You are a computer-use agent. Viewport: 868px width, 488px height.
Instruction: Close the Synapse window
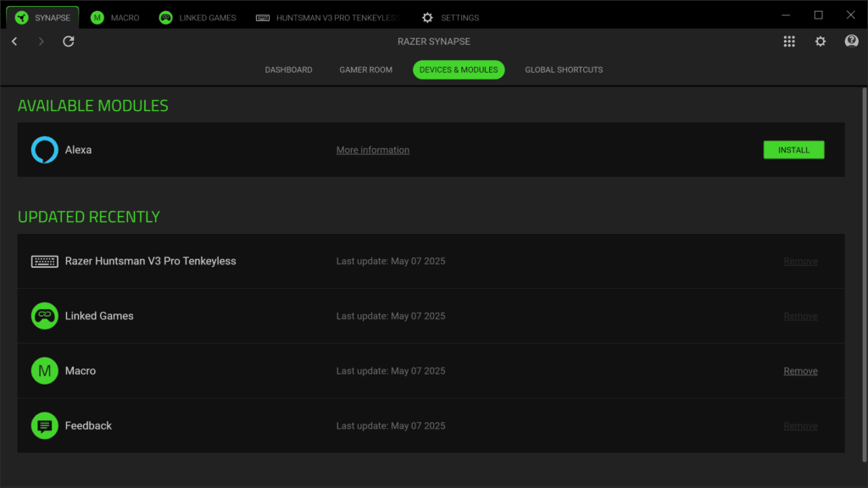click(x=851, y=15)
